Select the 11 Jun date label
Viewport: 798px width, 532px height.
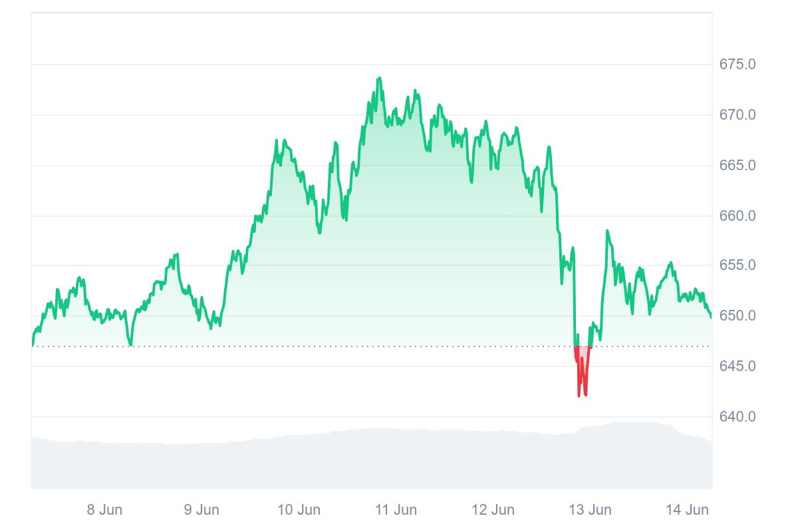396,510
